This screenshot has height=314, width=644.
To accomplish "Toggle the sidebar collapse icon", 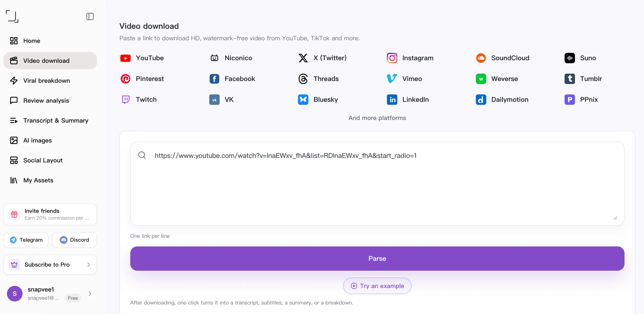I will tap(90, 16).
